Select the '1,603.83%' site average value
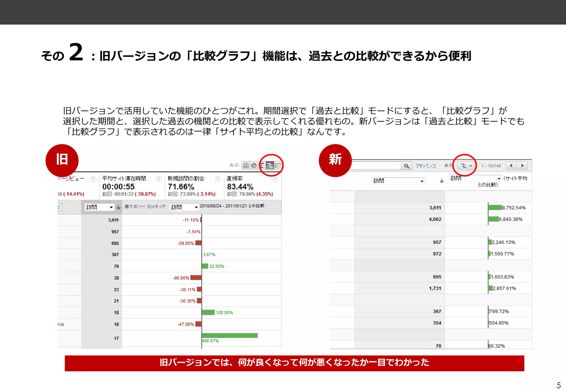Image resolution: width=566 pixels, height=392 pixels. coord(502,277)
